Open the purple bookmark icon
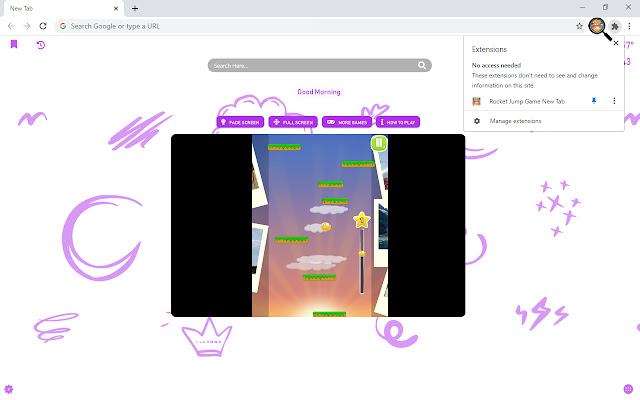 [14, 44]
